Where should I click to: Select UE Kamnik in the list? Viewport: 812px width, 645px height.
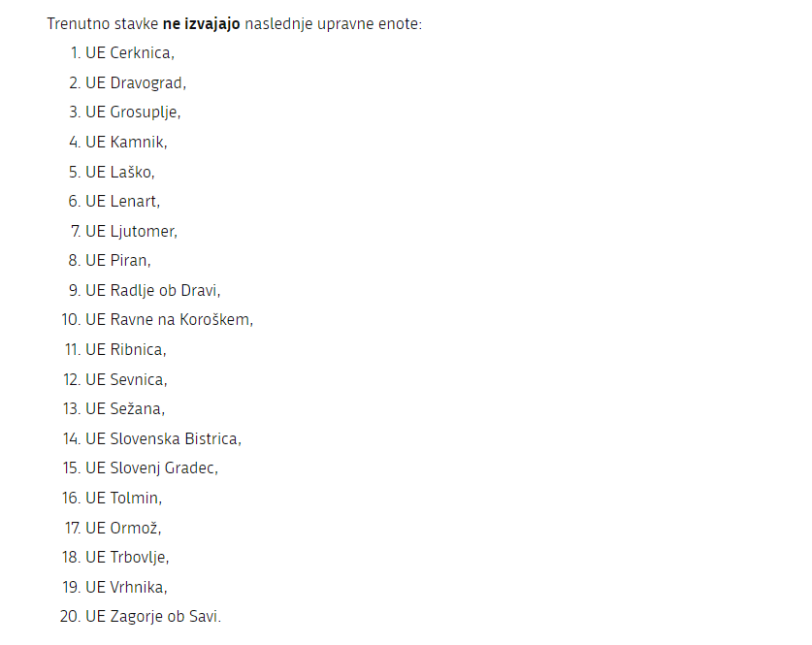(x=126, y=142)
